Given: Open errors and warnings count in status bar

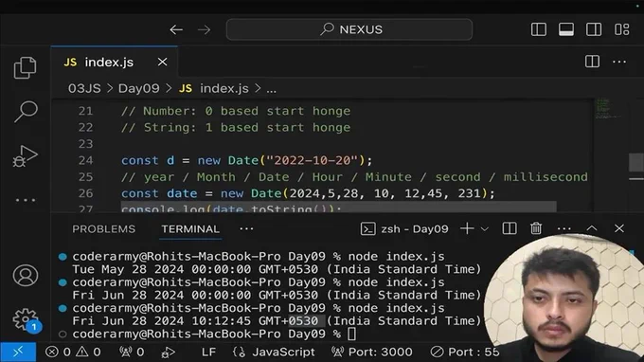Looking at the screenshot, I should click(73, 353).
